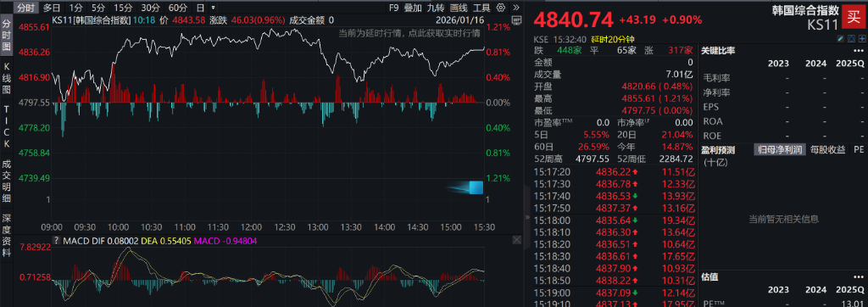Select the 15:18:50 tick row
The width and height of the screenshot is (868, 307).
[614, 281]
